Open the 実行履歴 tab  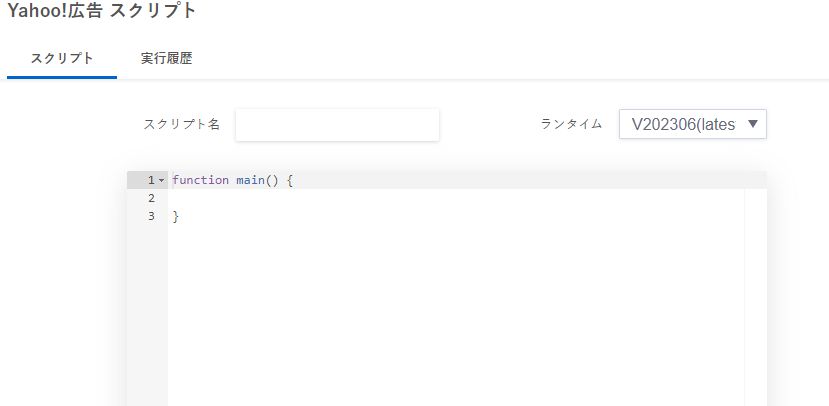(x=167, y=58)
